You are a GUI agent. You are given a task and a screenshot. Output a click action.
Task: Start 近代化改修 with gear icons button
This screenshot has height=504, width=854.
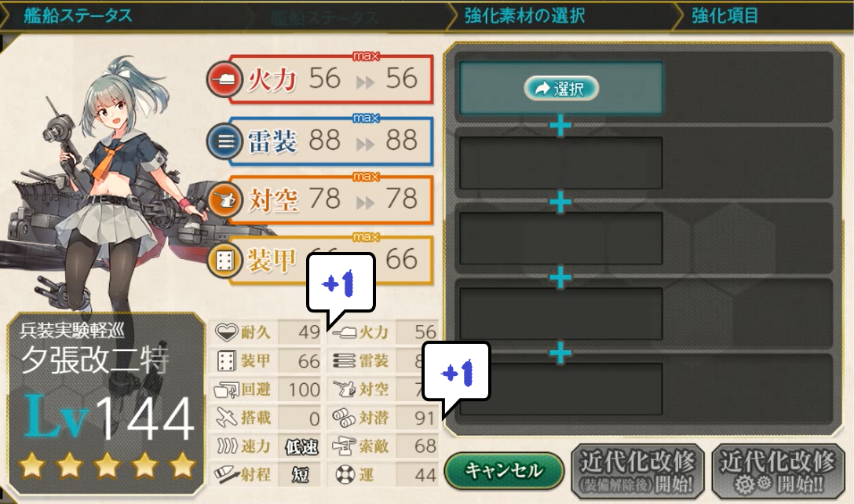pos(779,471)
